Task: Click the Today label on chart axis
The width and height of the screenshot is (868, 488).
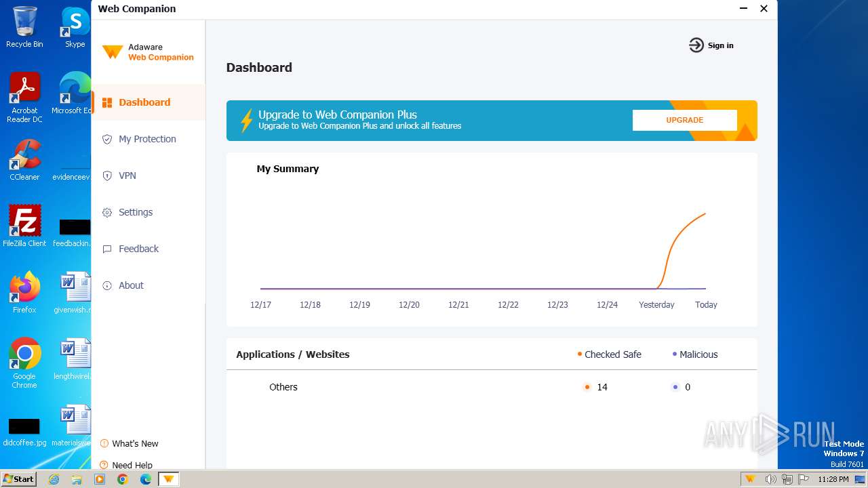Action: (x=706, y=305)
